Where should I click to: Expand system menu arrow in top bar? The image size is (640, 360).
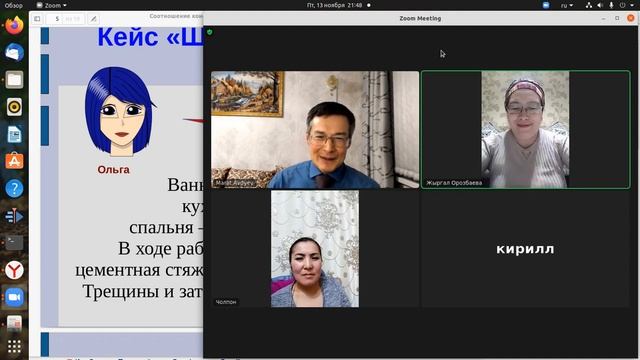[633, 5]
